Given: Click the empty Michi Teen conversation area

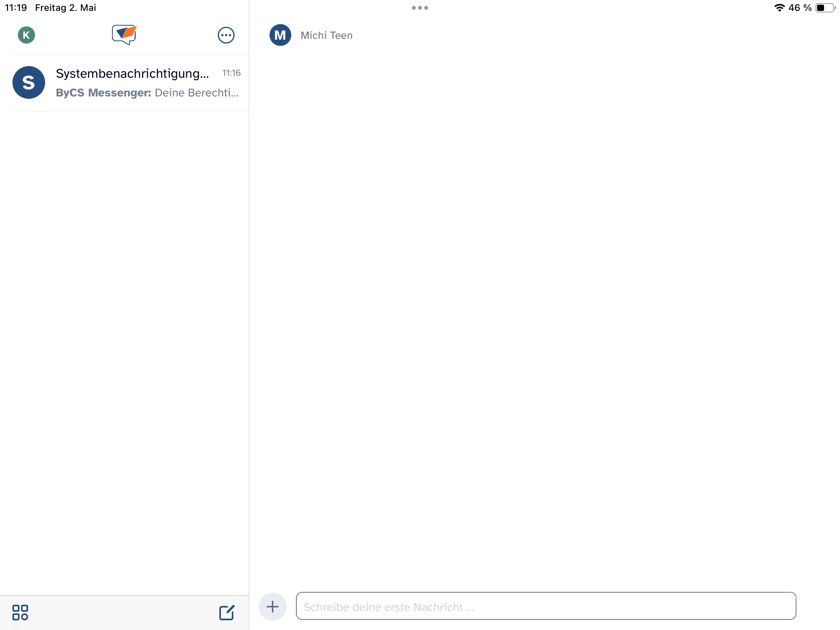Looking at the screenshot, I should pos(544,311).
